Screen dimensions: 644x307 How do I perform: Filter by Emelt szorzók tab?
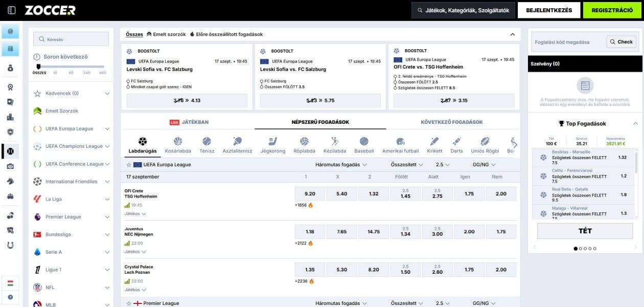click(x=166, y=34)
